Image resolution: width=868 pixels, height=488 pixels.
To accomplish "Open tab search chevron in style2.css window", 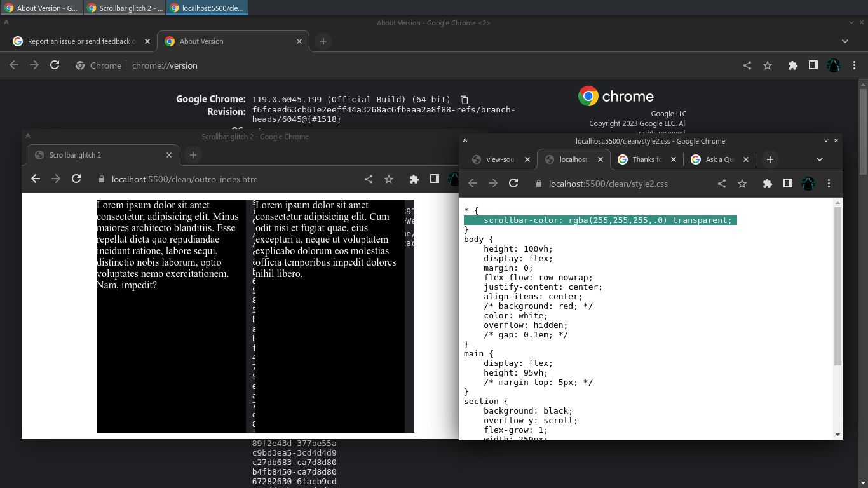I will pos(820,159).
